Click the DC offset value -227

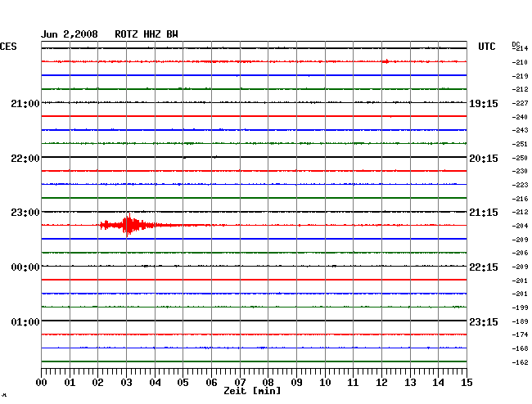click(520, 103)
